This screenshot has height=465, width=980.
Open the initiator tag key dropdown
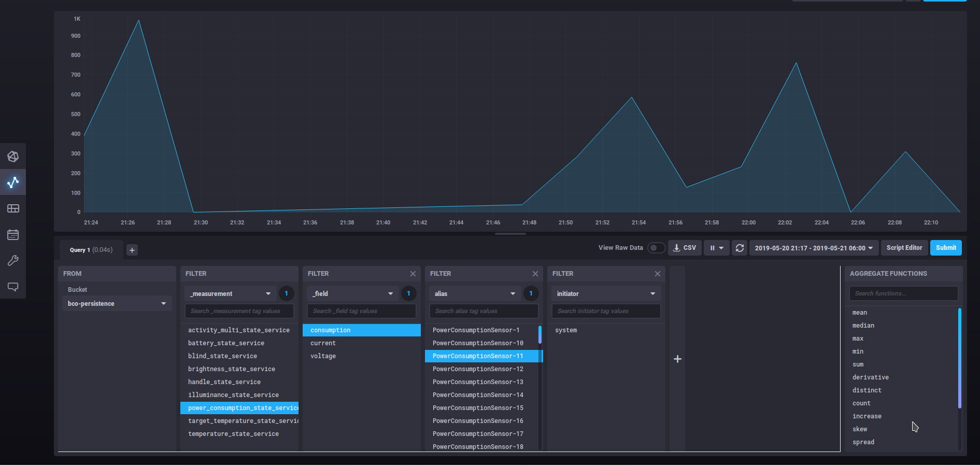coord(605,293)
